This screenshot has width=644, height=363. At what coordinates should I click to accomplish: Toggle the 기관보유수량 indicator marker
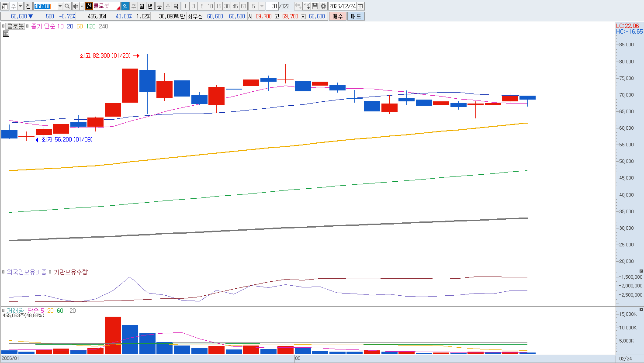pos(50,272)
